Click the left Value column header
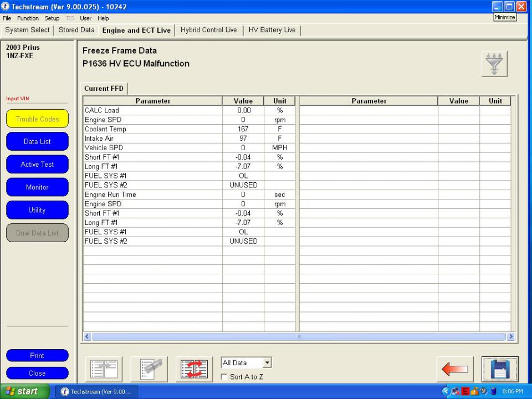This screenshot has width=532, height=399. (x=243, y=101)
